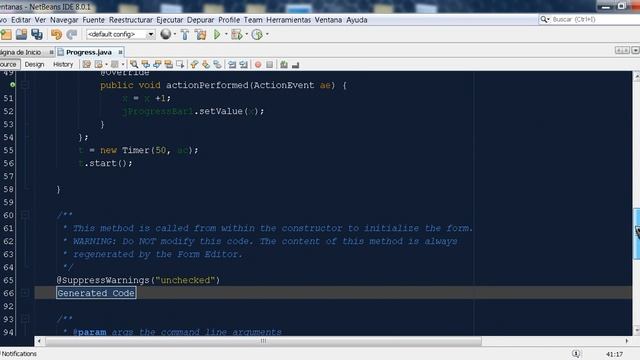
Task: Collapse the Javadoc comment at line 60
Action: pos(24,215)
